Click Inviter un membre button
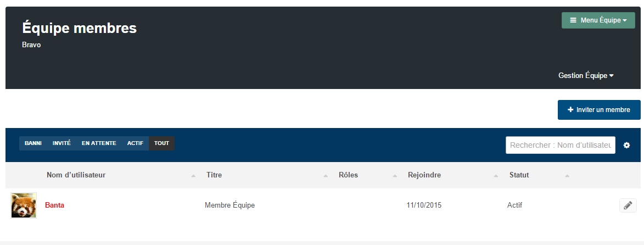Image resolution: width=644 pixels, height=245 pixels. 599,110
